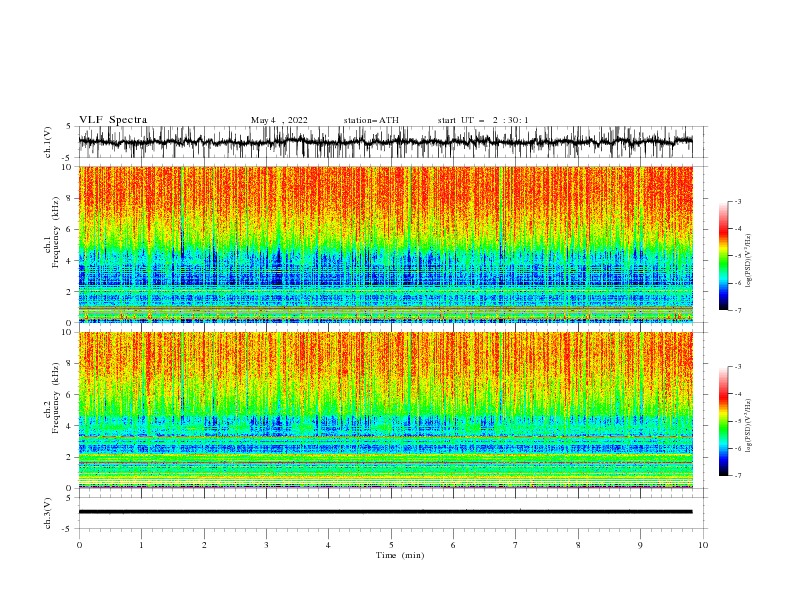792x612 pixels.
Task: Click the "station=ATH" label
Action: pos(371,120)
